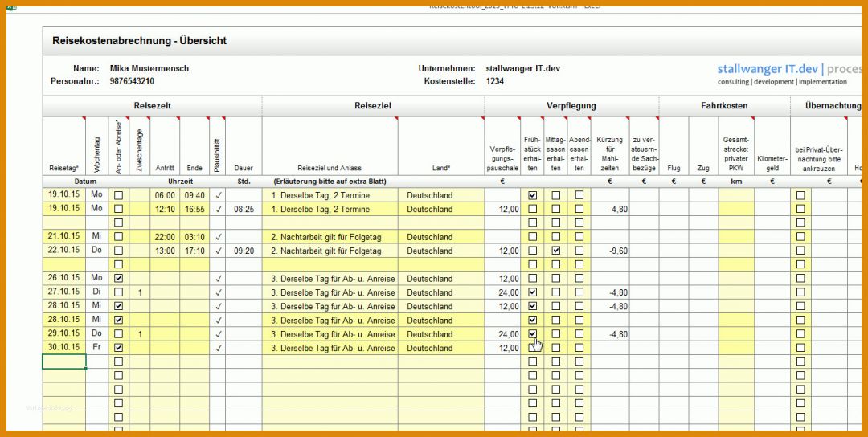Click title 'Reisekostenabrechnung - Übersicht'
This screenshot has width=868, height=437.
tap(140, 40)
